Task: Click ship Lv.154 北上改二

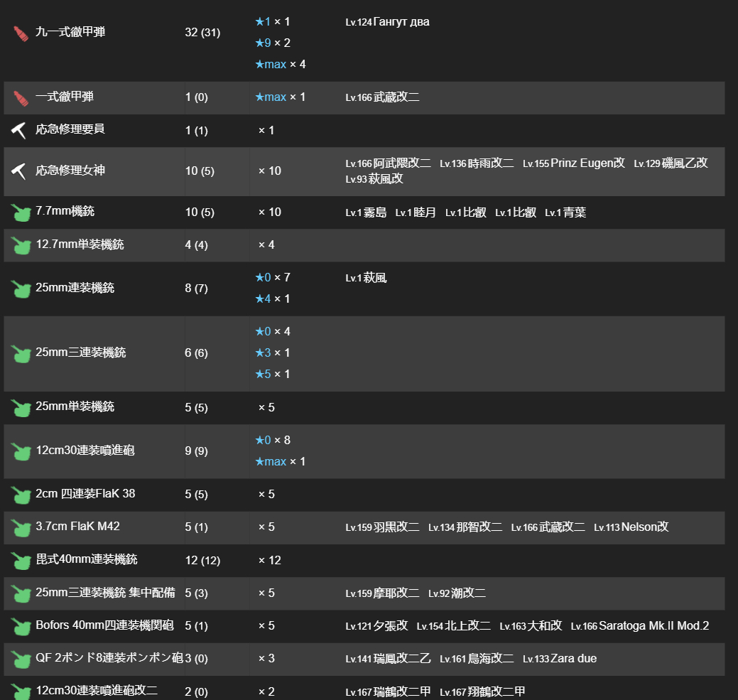Action: [x=454, y=626]
